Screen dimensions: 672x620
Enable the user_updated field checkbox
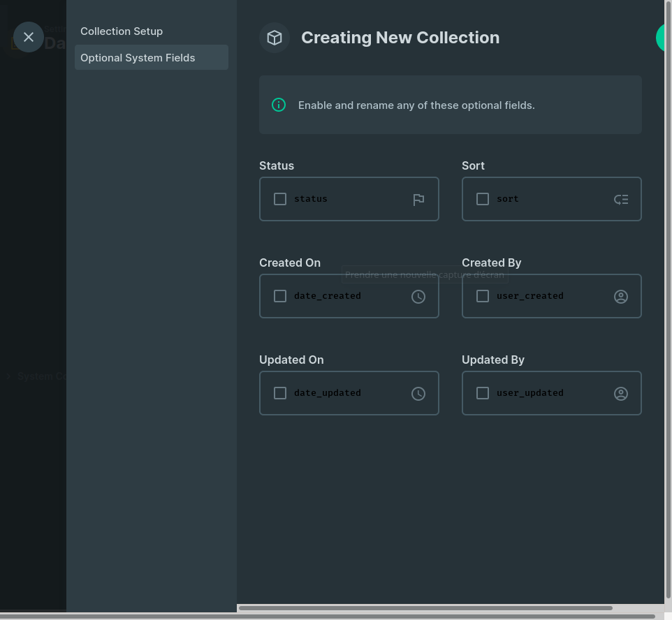[483, 393]
